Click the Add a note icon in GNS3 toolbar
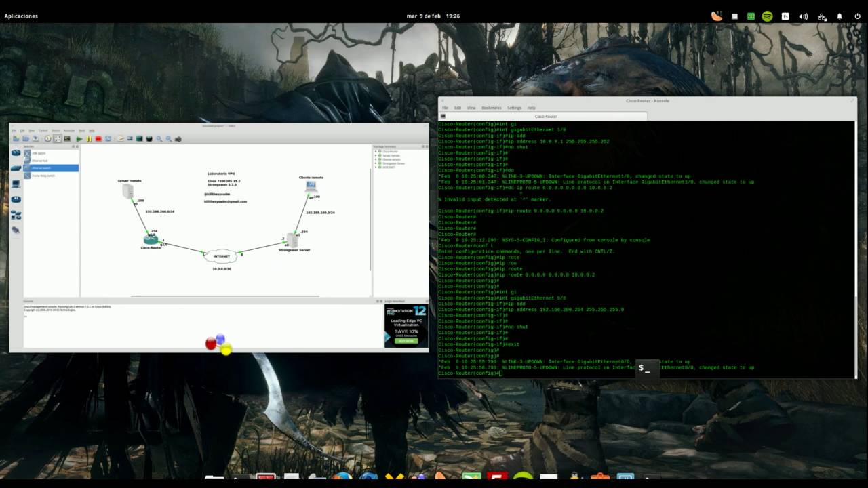Screen dimensions: 868x488 pos(121,138)
